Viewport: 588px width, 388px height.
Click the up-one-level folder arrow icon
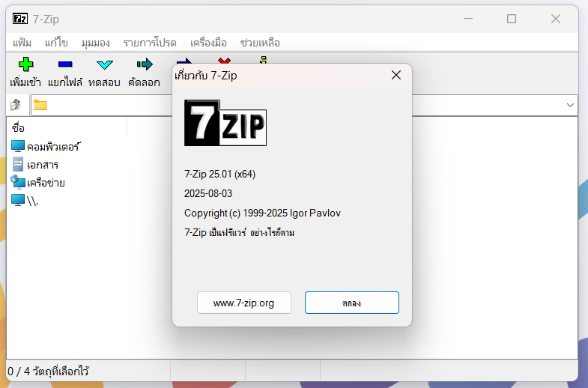pyautogui.click(x=16, y=106)
